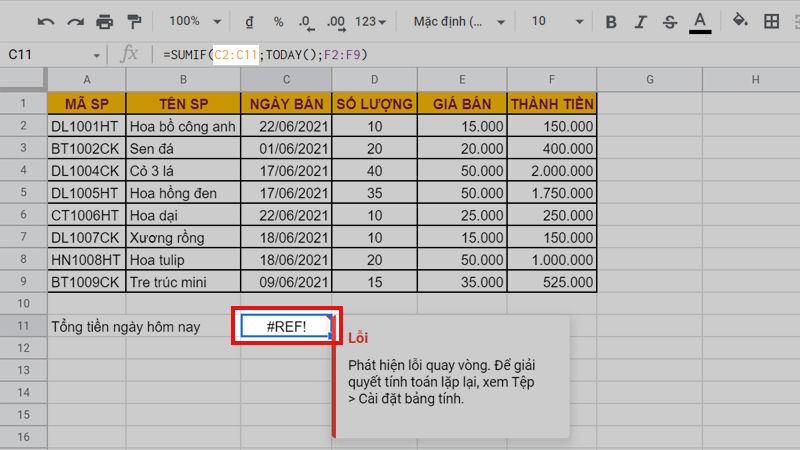This screenshot has width=800, height=450.
Task: Click into the formula bar with SUMIF
Action: [480, 55]
